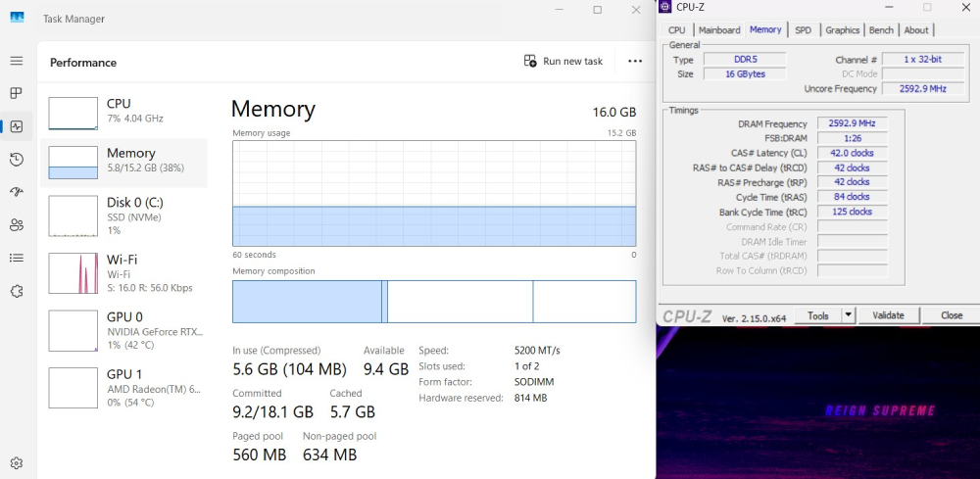The width and height of the screenshot is (980, 479).
Task: Open the Details list icon in the sidebar
Action: tap(16, 258)
